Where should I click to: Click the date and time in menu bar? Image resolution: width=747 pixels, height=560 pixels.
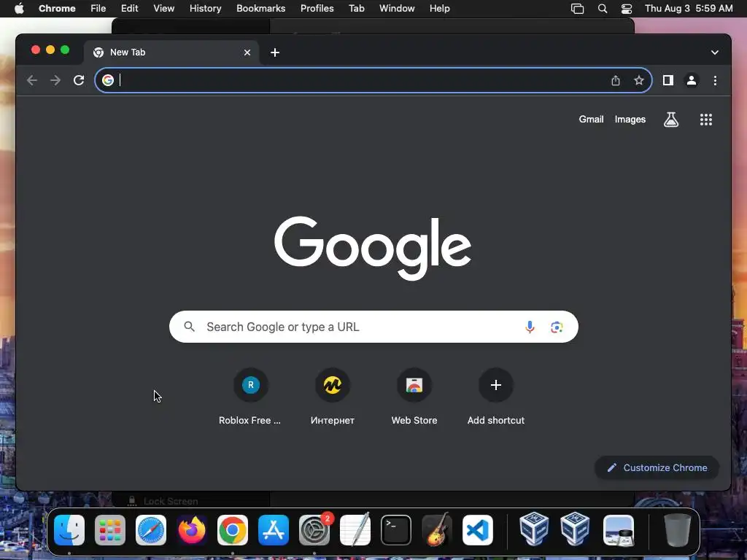(689, 9)
